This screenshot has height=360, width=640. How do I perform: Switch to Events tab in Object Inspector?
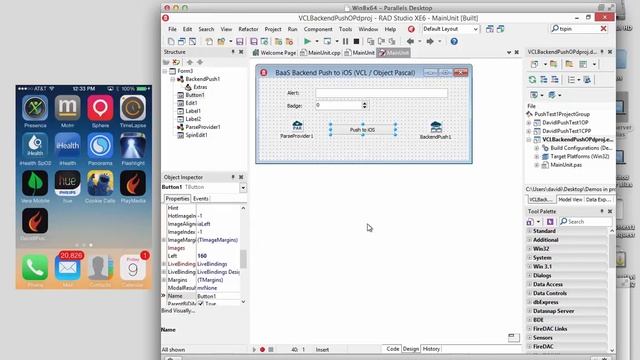pyautogui.click(x=201, y=199)
